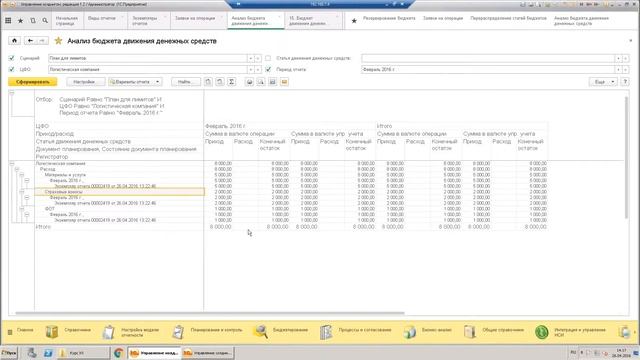Collapse Материалы и услуги group
640x360 pixels.
[x=22, y=175]
